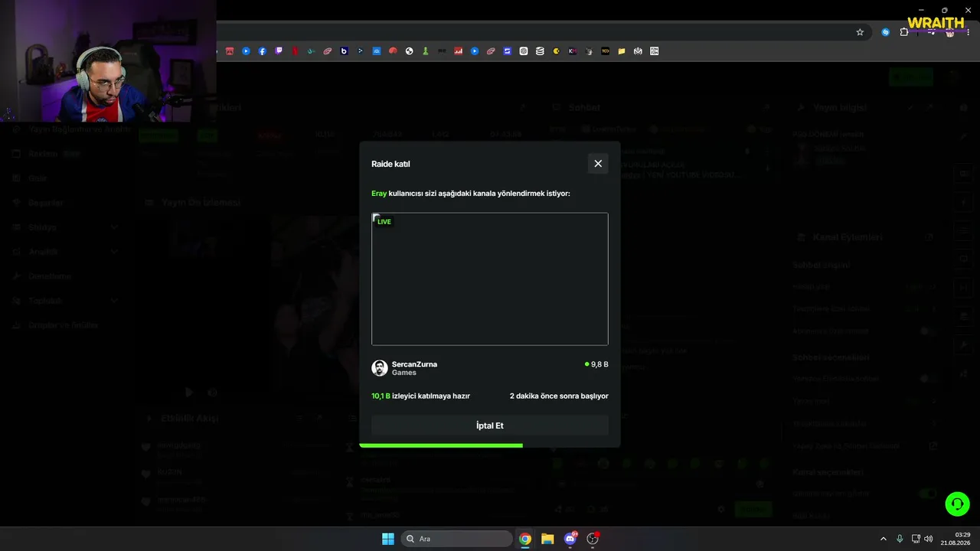Image resolution: width=980 pixels, height=551 pixels.
Task: Disable the green switch under Kanal seçenekleri
Action: coord(928,494)
